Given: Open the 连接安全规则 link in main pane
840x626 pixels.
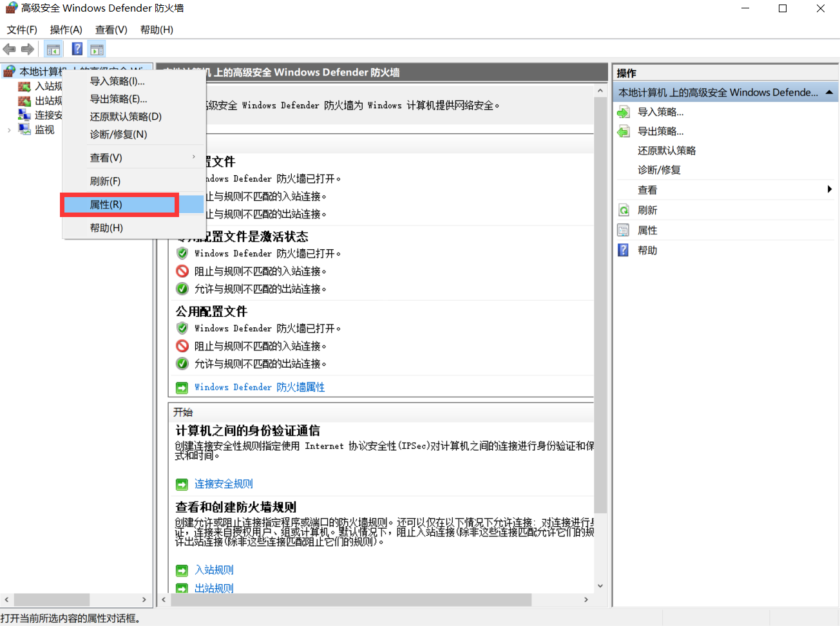Looking at the screenshot, I should 224,484.
